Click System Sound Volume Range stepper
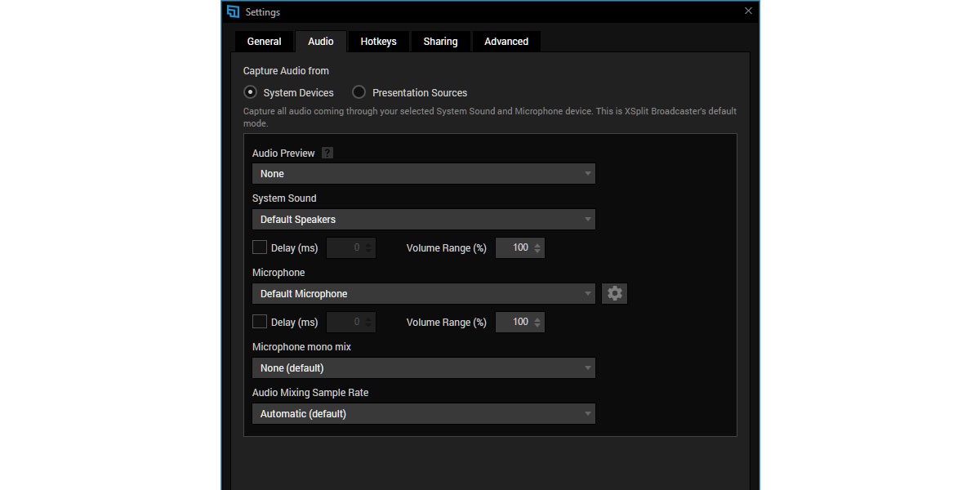Image resolution: width=980 pixels, height=490 pixels. click(537, 247)
